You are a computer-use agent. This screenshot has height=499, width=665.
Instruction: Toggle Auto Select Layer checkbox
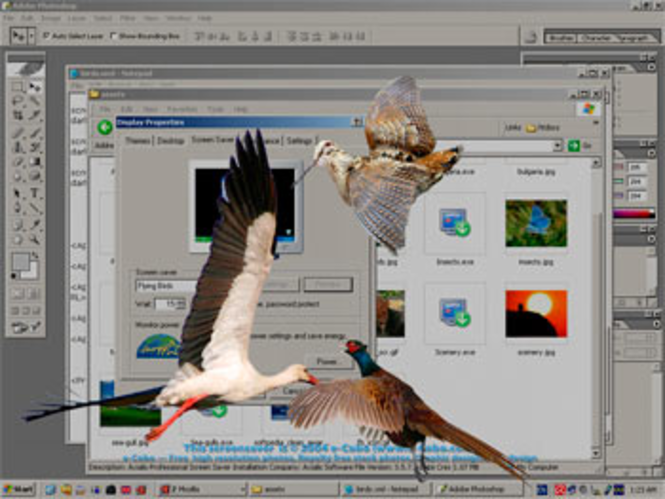coord(46,36)
